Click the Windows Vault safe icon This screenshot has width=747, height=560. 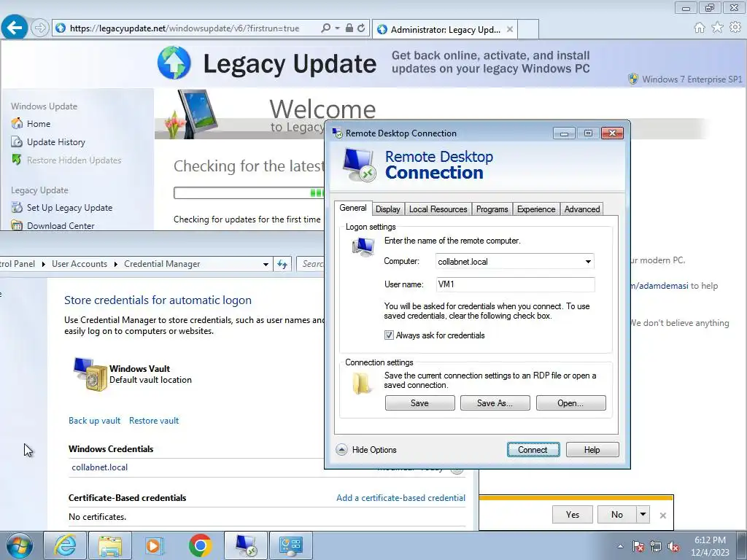click(x=90, y=374)
